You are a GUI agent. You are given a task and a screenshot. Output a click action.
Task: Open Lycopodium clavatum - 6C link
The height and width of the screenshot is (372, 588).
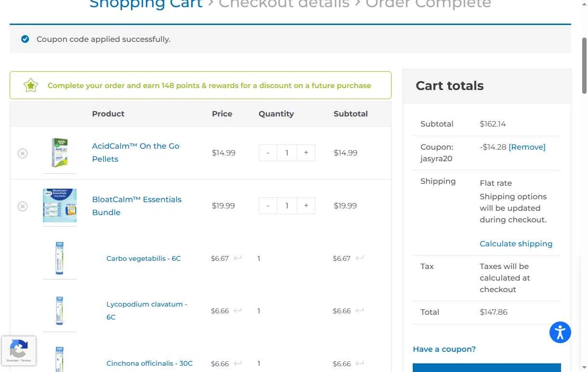(x=147, y=310)
